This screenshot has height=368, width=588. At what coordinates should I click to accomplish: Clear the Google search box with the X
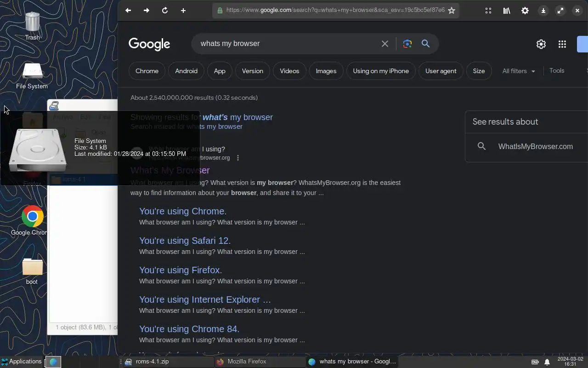pyautogui.click(x=385, y=44)
